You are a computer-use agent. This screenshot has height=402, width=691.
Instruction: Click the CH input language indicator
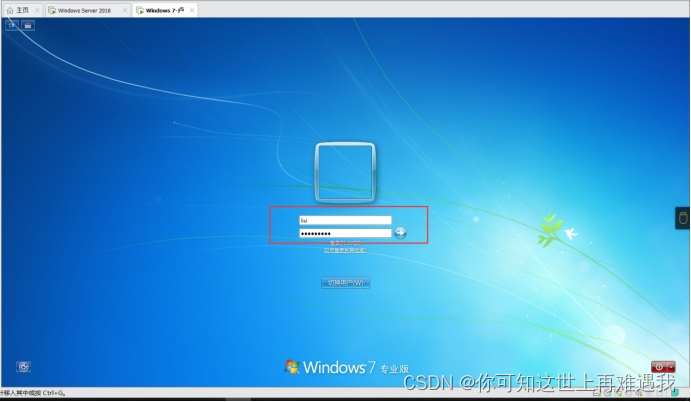pos(12,26)
